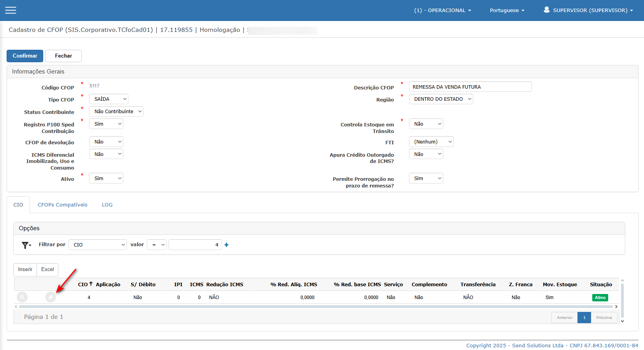The width and height of the screenshot is (644, 350).
Task: Open the Região dropdown
Action: point(441,99)
